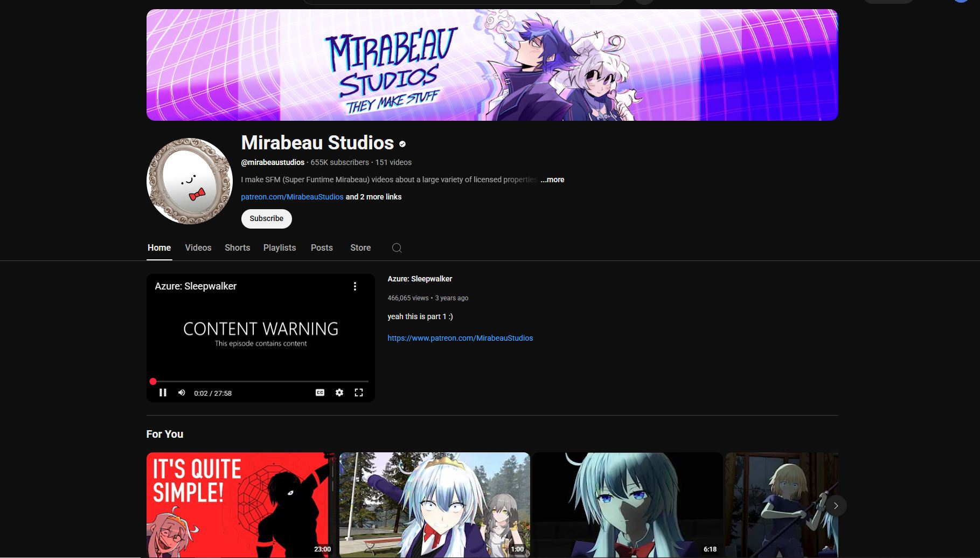The height and width of the screenshot is (558, 980).
Task: Open video player settings gear
Action: 339,392
